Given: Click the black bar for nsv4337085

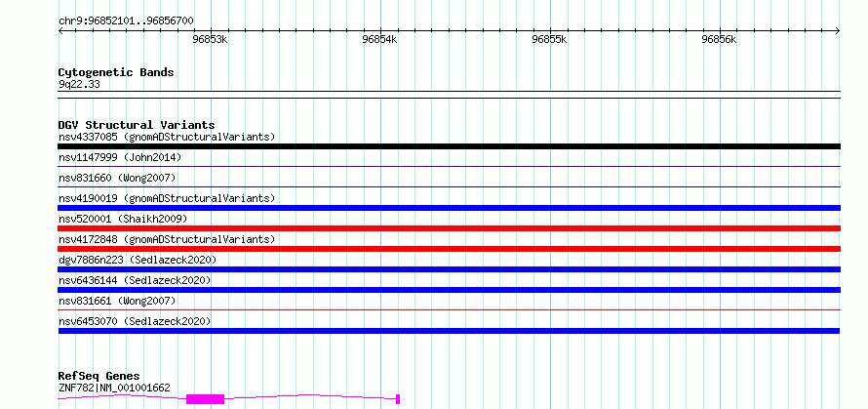Looking at the screenshot, I should pyautogui.click(x=449, y=146).
